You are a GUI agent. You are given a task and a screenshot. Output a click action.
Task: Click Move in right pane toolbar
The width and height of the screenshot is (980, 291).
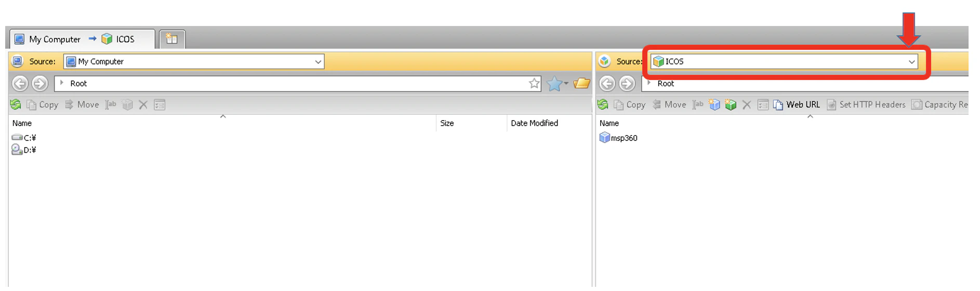click(x=669, y=104)
